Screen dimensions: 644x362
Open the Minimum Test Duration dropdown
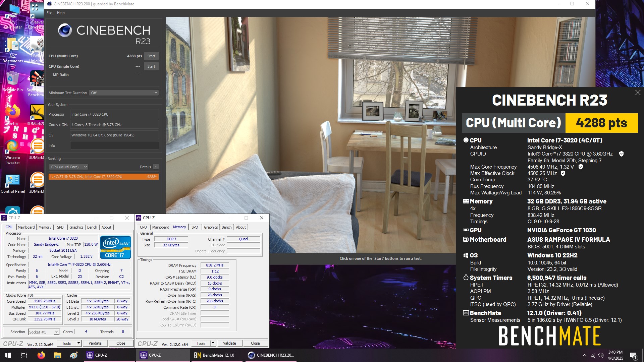pyautogui.click(x=124, y=93)
